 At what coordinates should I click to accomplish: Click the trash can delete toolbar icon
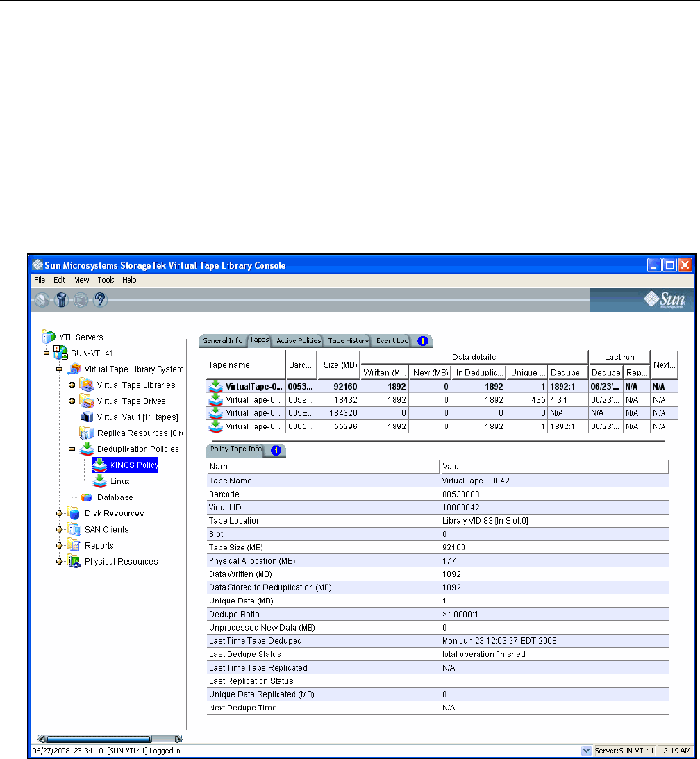click(62, 300)
